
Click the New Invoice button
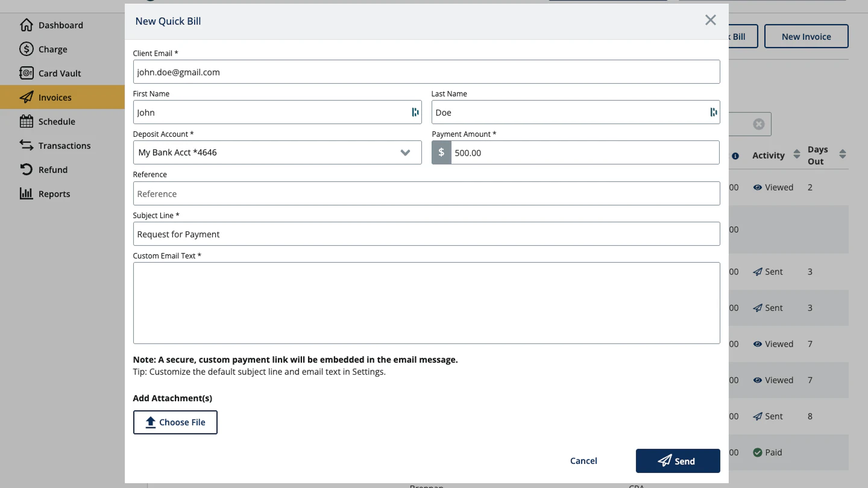tap(806, 36)
